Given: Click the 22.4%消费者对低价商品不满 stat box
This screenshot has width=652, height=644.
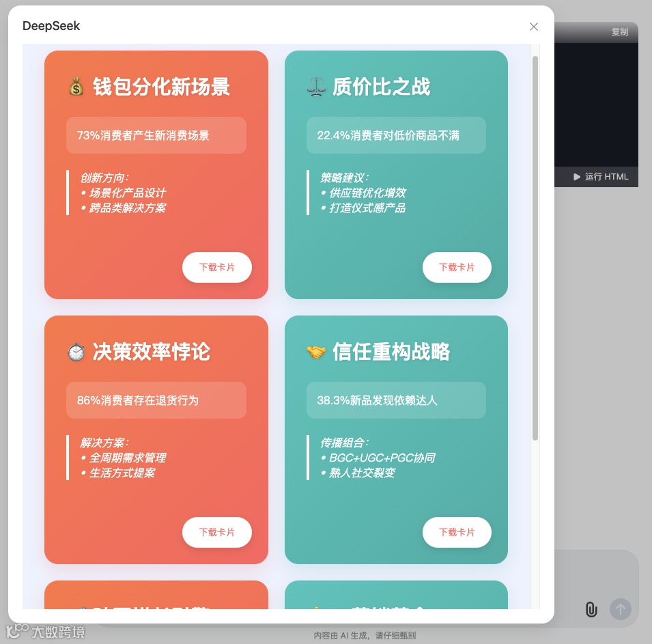Looking at the screenshot, I should [x=396, y=135].
